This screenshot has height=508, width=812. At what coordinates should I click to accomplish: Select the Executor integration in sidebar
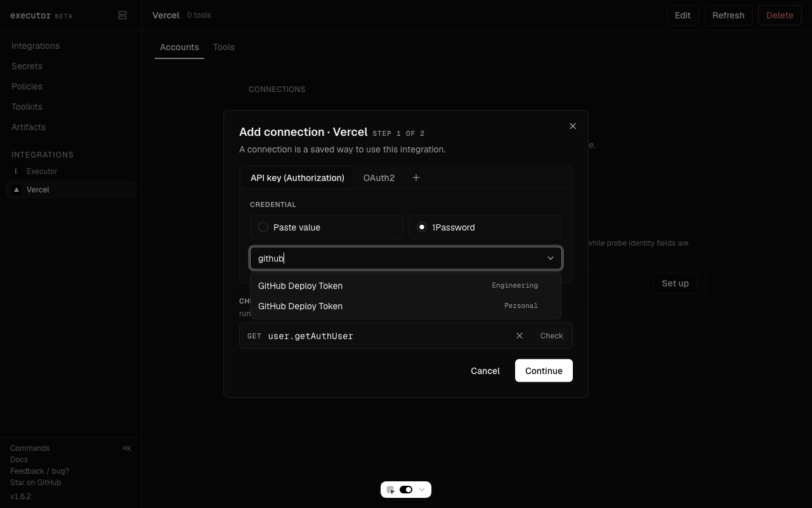[70, 171]
